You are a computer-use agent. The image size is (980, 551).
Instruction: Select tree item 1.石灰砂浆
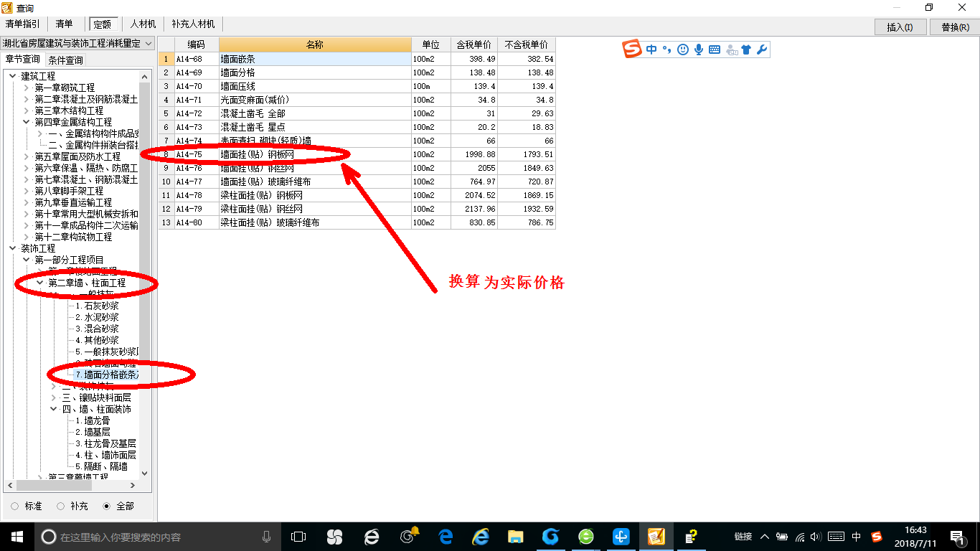(x=97, y=306)
